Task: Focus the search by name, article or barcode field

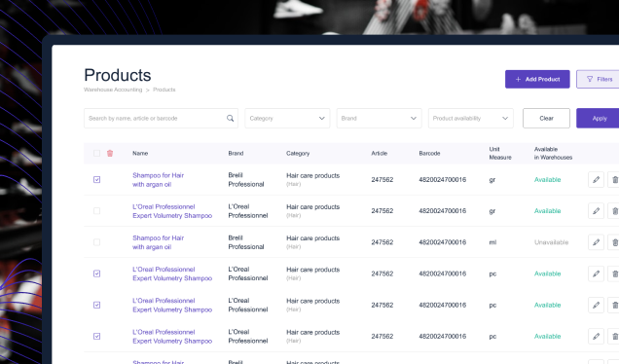Action: [161, 118]
